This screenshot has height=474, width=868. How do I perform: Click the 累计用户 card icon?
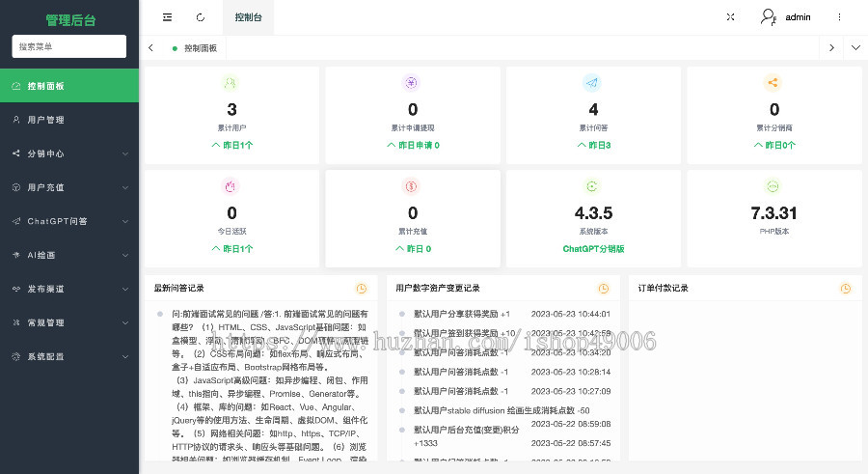[231, 83]
